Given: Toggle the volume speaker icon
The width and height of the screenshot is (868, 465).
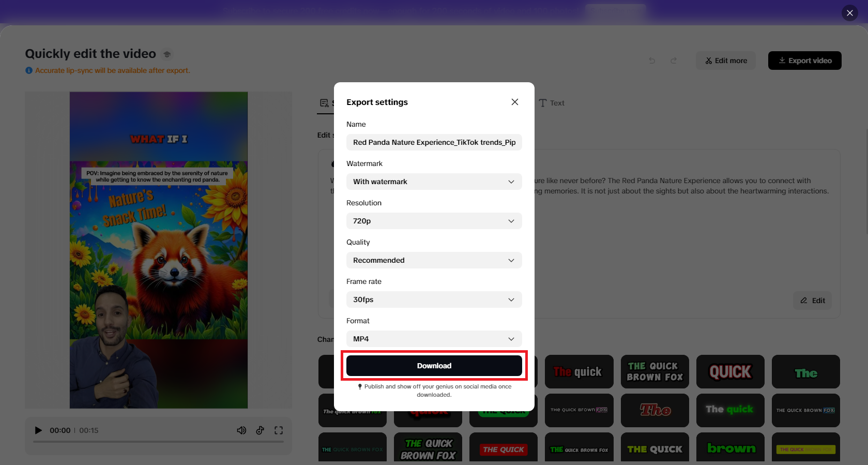Looking at the screenshot, I should 241,430.
